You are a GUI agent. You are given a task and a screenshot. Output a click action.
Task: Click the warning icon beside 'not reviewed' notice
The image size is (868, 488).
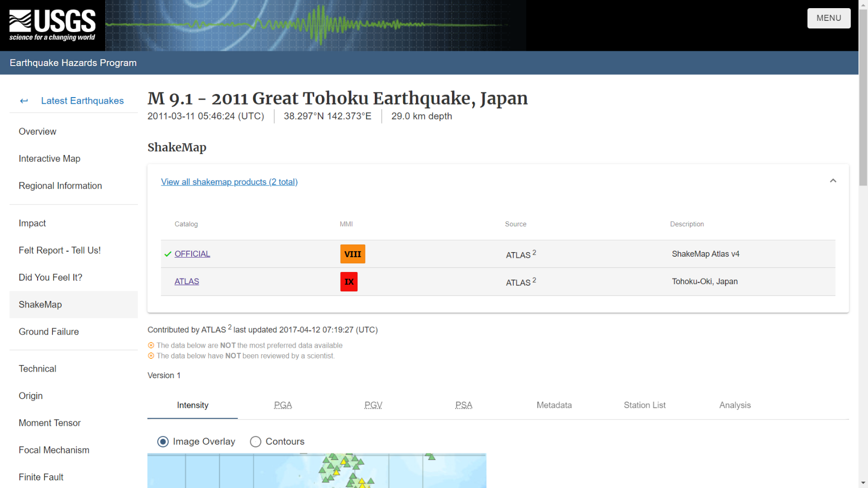coord(151,356)
